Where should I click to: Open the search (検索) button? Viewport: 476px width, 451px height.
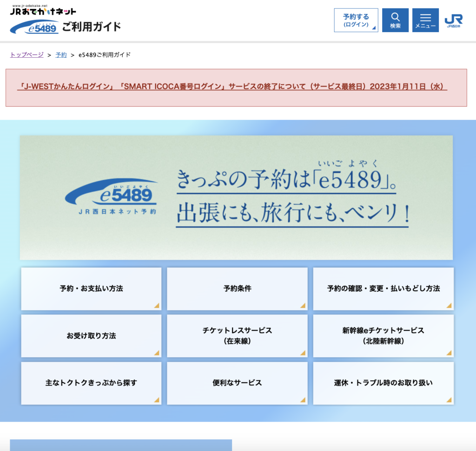coord(395,20)
